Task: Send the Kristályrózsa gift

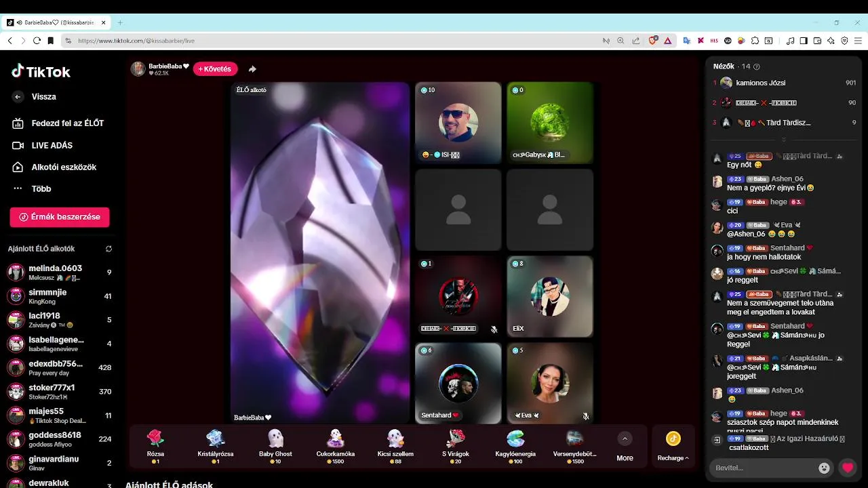Action: tap(216, 445)
